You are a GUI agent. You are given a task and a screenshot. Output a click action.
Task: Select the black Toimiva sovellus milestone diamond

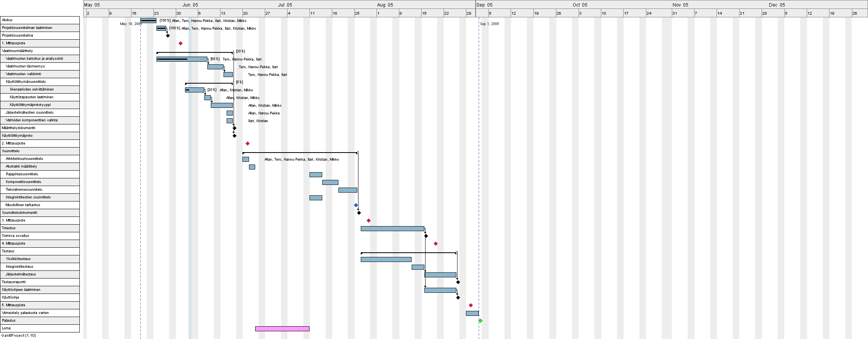tap(426, 236)
